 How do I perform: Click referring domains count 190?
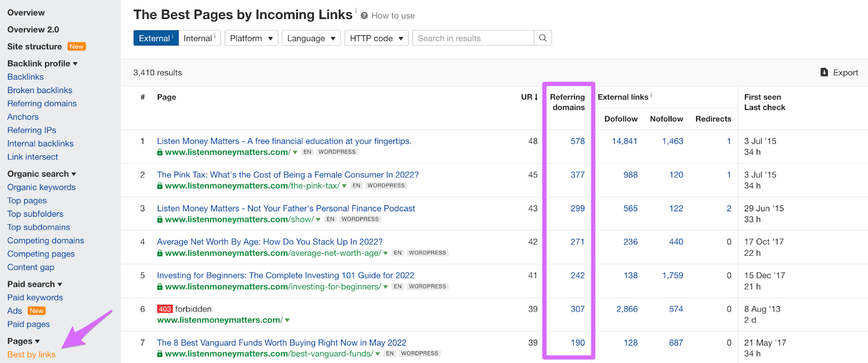pyautogui.click(x=578, y=342)
